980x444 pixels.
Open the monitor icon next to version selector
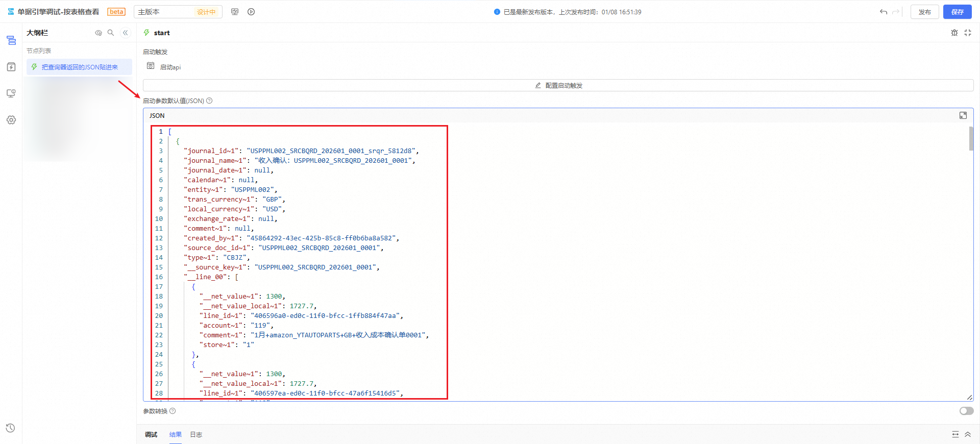point(235,12)
